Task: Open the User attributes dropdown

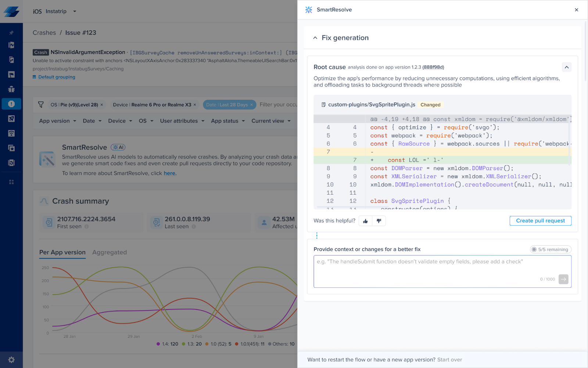Action: [182, 121]
